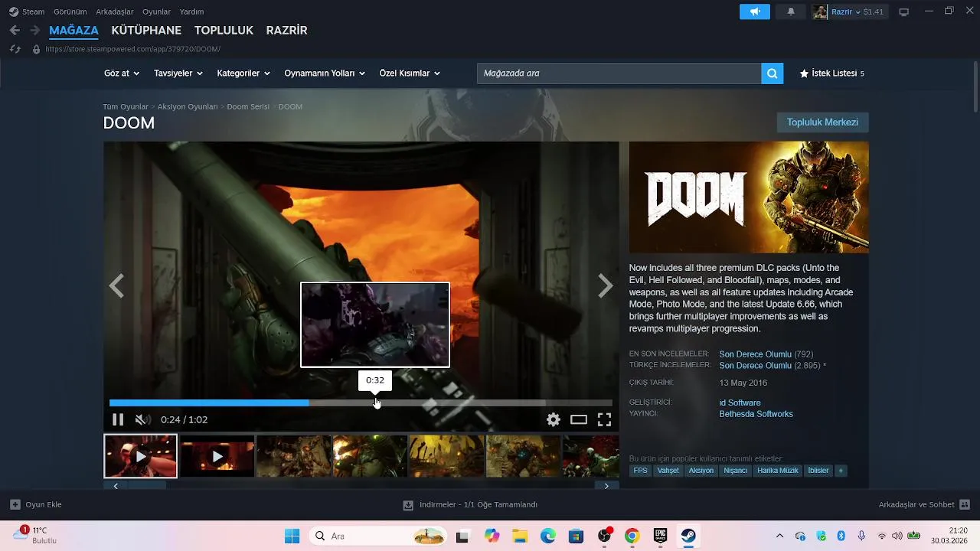
Task: Open Topluluk Merkezi
Action: [822, 122]
